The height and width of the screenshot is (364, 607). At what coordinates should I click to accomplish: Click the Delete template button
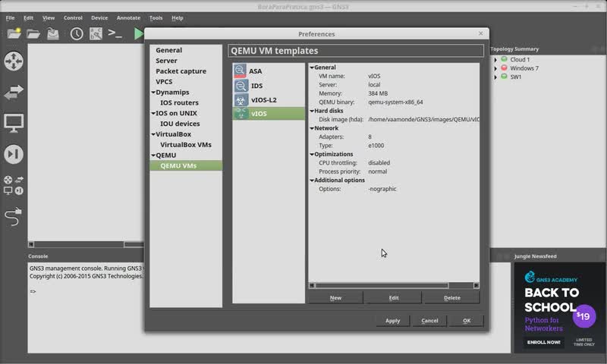[451, 297]
